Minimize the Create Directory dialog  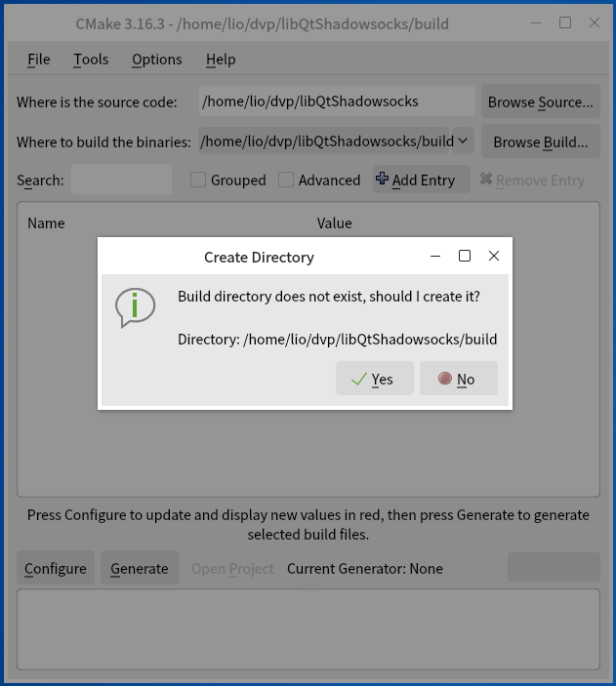[435, 256]
